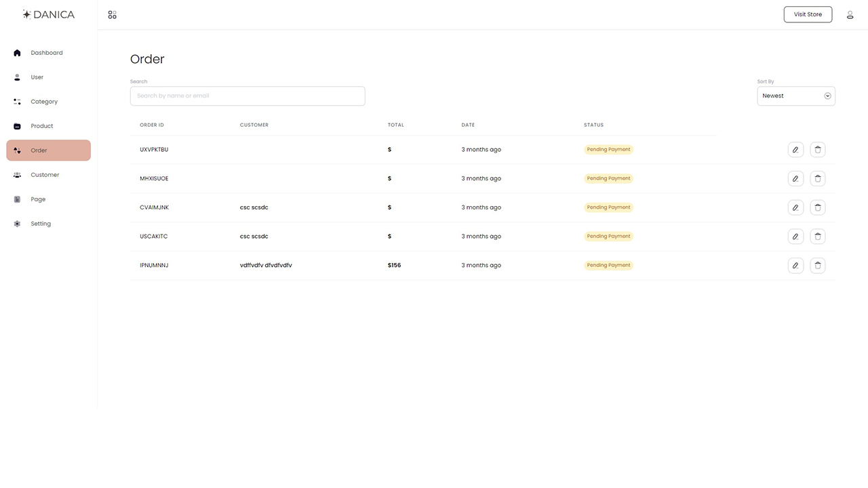
Task: Click the Order sidebar icon
Action: point(17,150)
